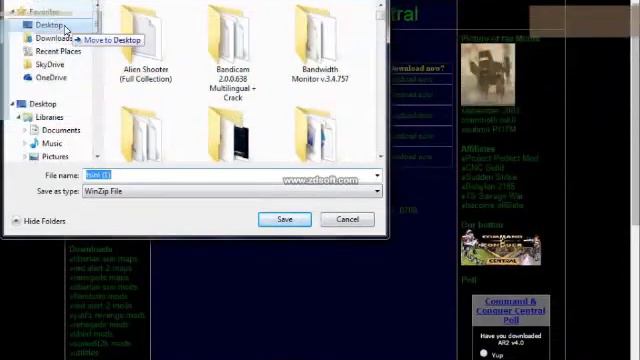
Task: Click the Cancel button
Action: (x=347, y=219)
